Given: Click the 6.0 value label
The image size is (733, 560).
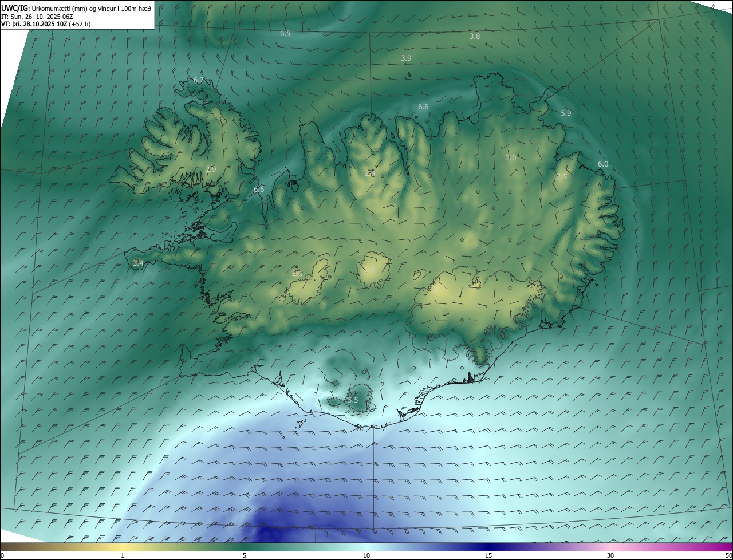Looking at the screenshot, I should point(603,164).
